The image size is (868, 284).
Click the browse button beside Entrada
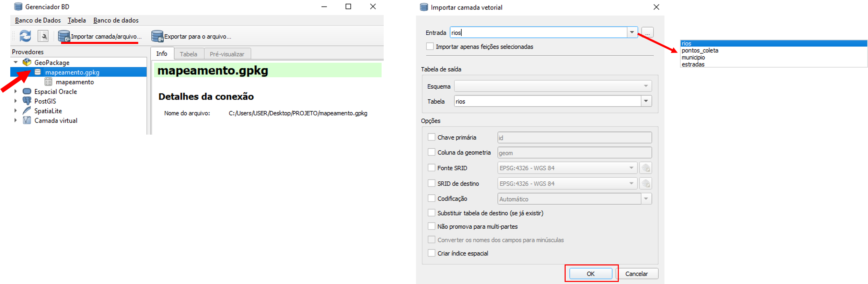click(647, 32)
